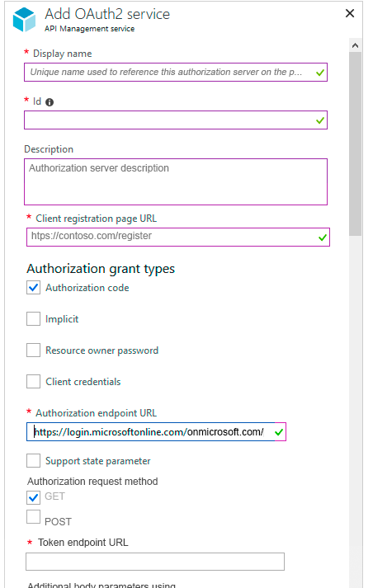Image resolution: width=373 pixels, height=588 pixels.
Task: Enable the Client credentials checkbox
Action: click(x=33, y=381)
